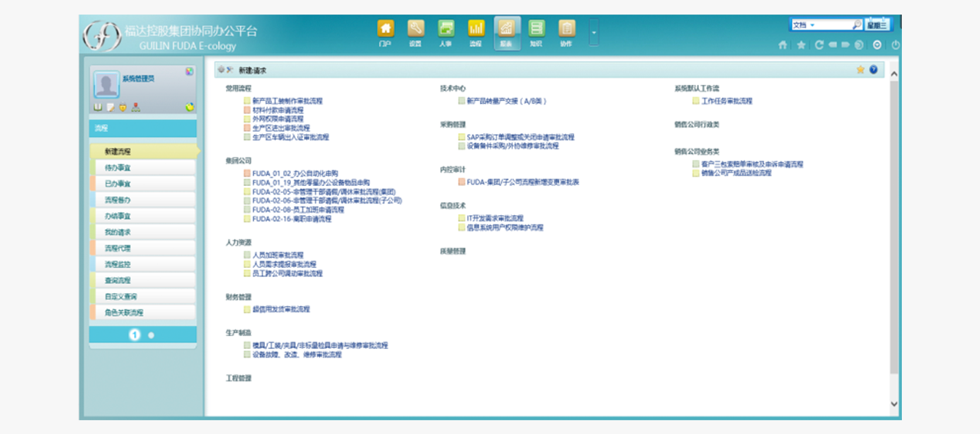Open the 知识 knowledge module icon
The width and height of the screenshot is (980, 434).
[537, 33]
